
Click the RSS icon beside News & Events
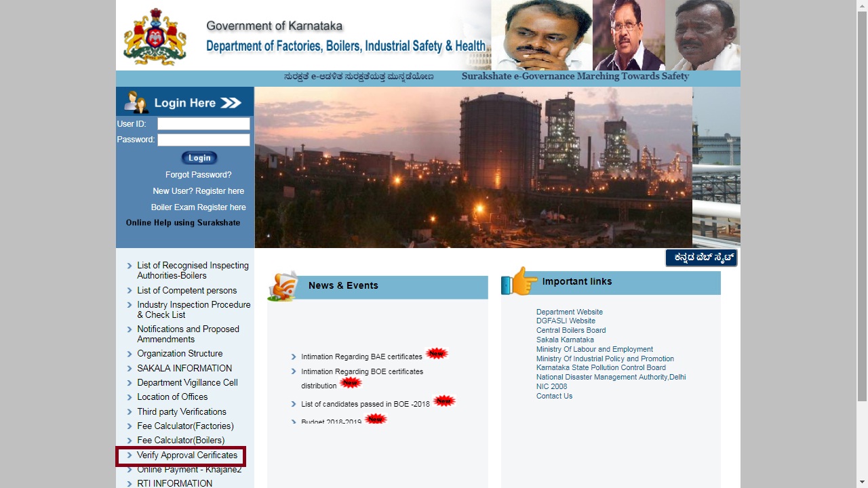(285, 283)
